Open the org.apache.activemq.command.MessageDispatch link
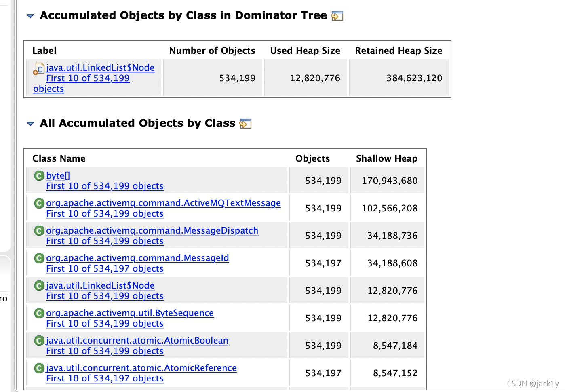 pyautogui.click(x=152, y=230)
